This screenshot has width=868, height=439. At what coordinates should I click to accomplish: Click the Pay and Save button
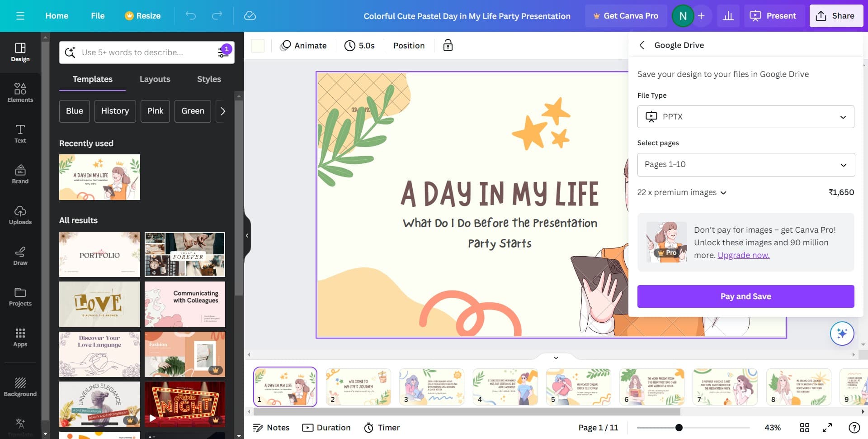point(745,296)
